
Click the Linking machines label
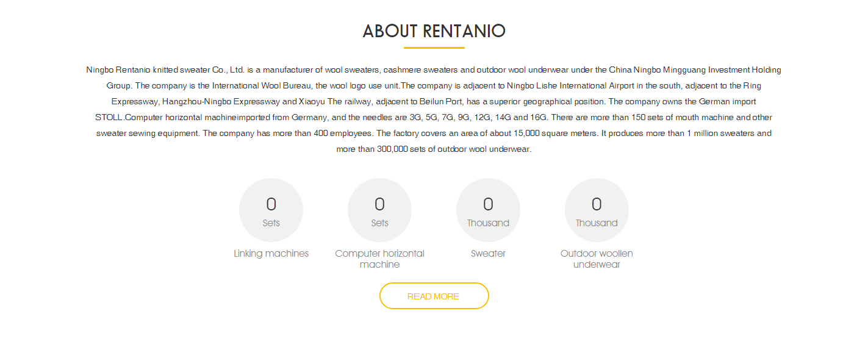271,254
